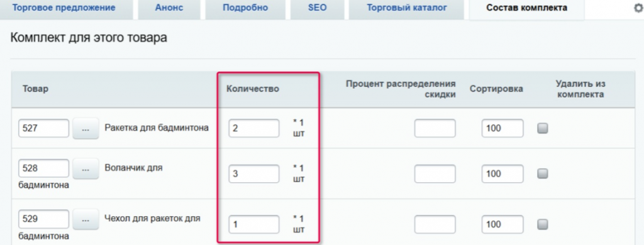Image resolution: width=644 pixels, height=245 pixels.
Task: Click product ID field containing 528
Action: pyautogui.click(x=44, y=168)
